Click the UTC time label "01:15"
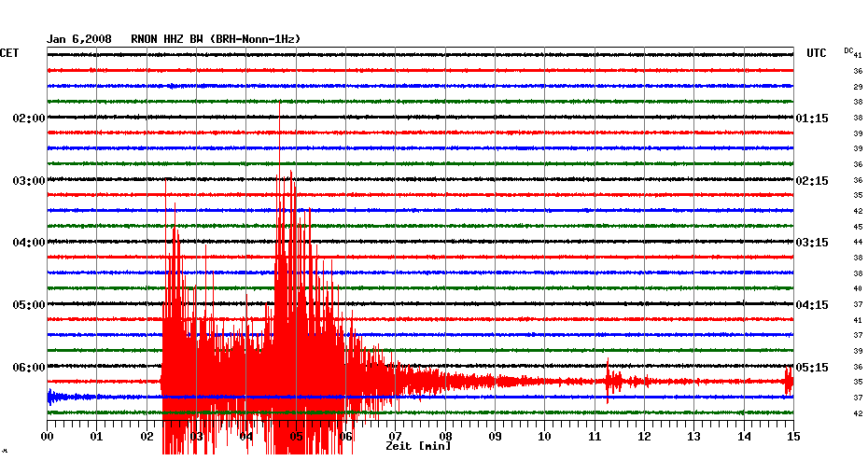 (x=812, y=119)
